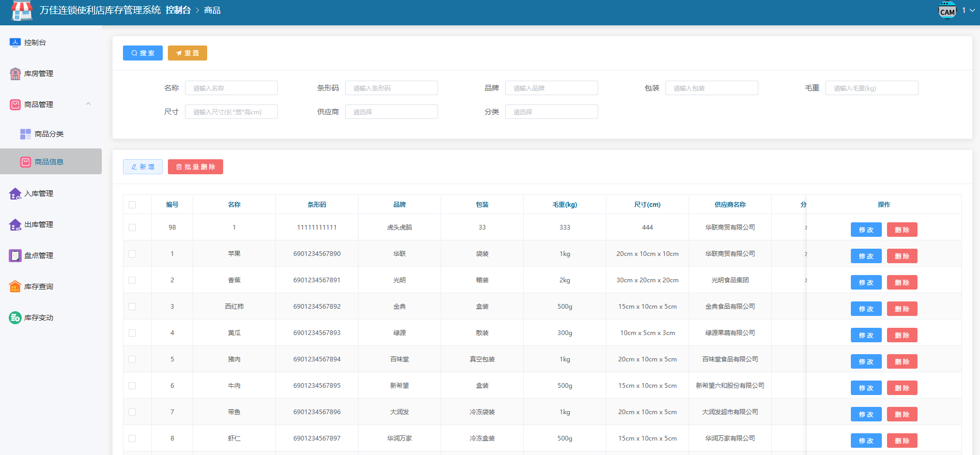Click the 商品管理 bag icon
Viewport: 980px width, 455px height.
[15, 105]
